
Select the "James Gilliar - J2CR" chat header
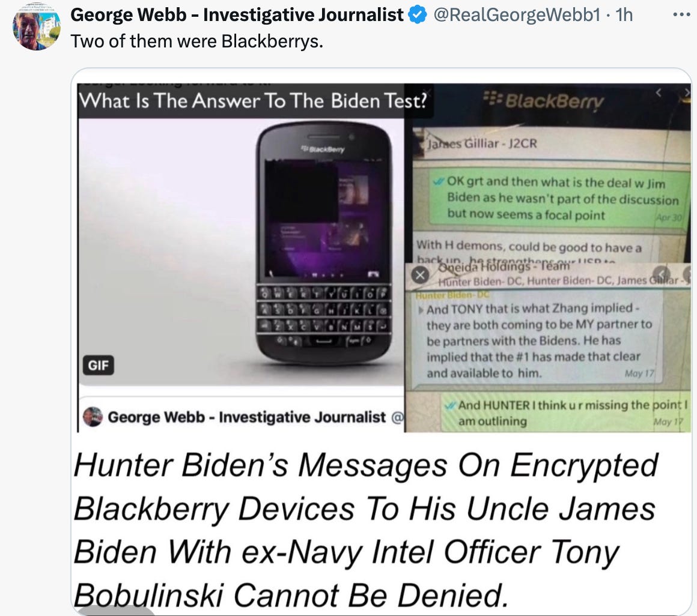pos(482,143)
